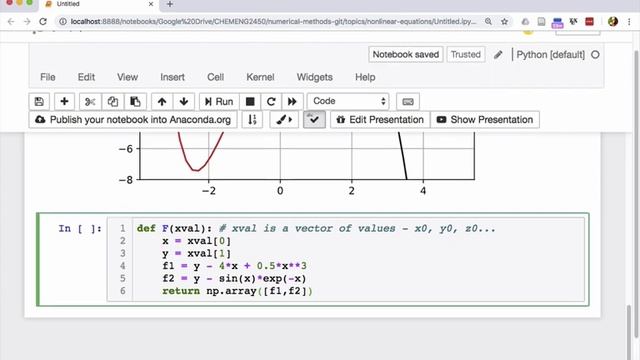Open the cell type Code dropdown
The image size is (640, 360).
pos(348,101)
